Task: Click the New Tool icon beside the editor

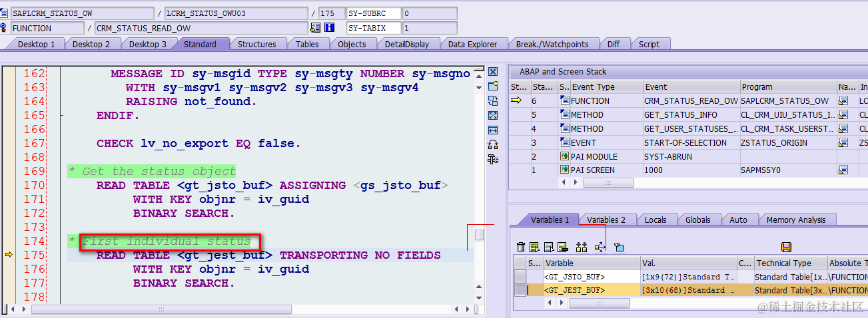Action: [x=493, y=86]
